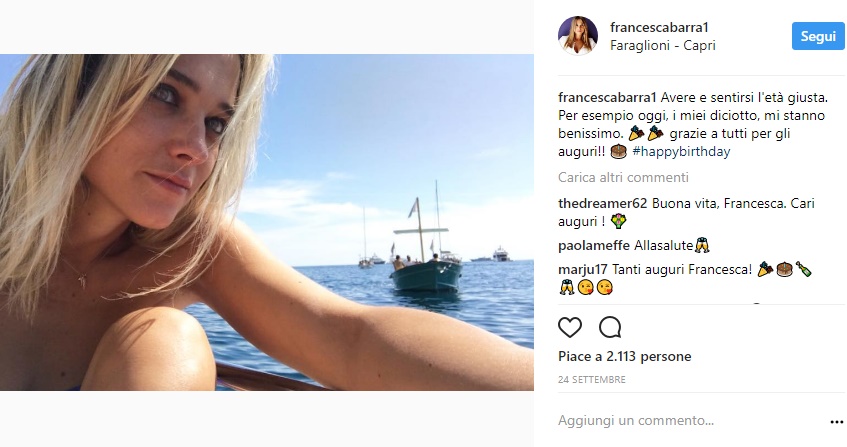Expand Carica altri commenti
The image size is (847, 447).
point(623,178)
